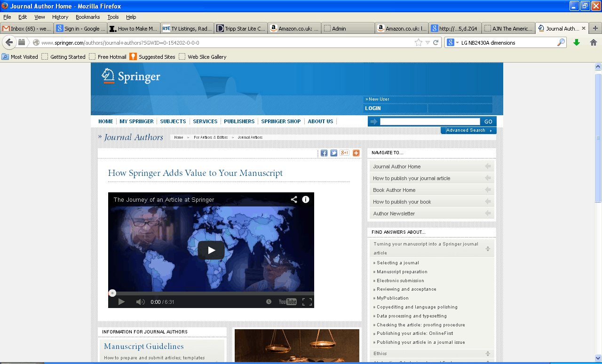Open the address bar history dropdown arrow
The image size is (602, 364).
(x=428, y=42)
